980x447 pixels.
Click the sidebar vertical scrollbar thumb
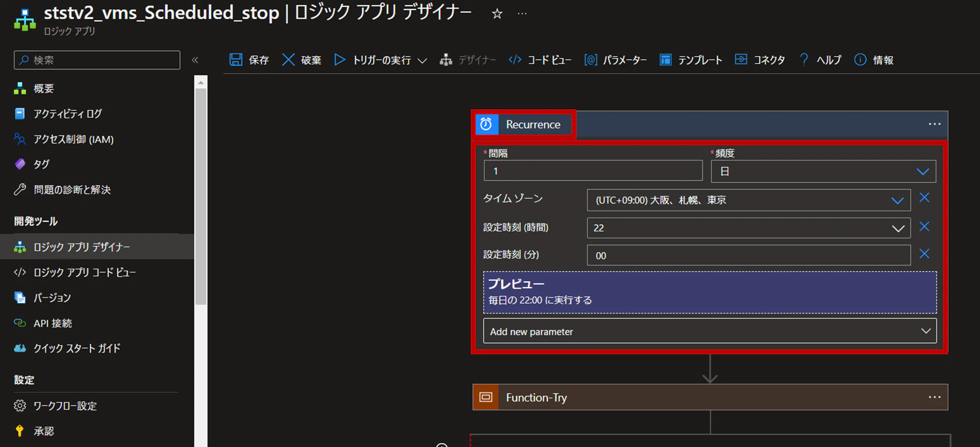click(201, 196)
